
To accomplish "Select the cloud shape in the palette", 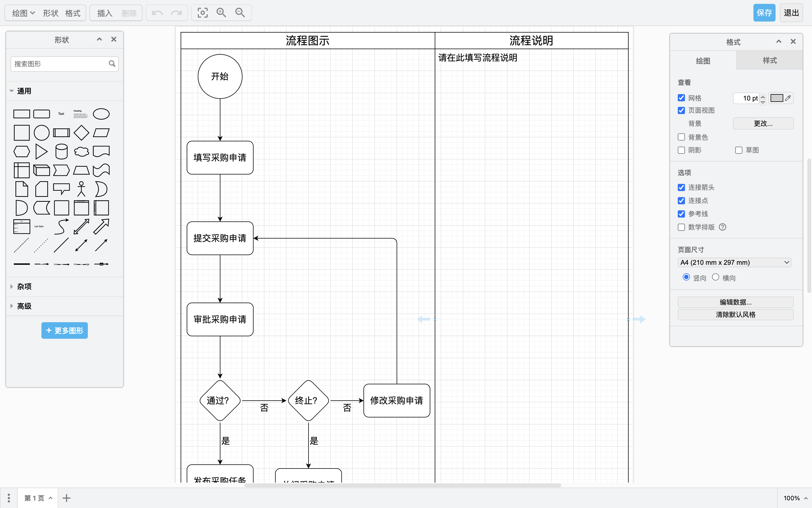I will coord(81,152).
